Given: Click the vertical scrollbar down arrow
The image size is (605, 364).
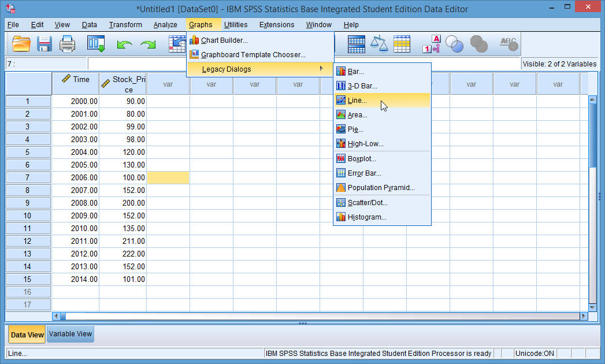Looking at the screenshot, I should tap(593, 307).
